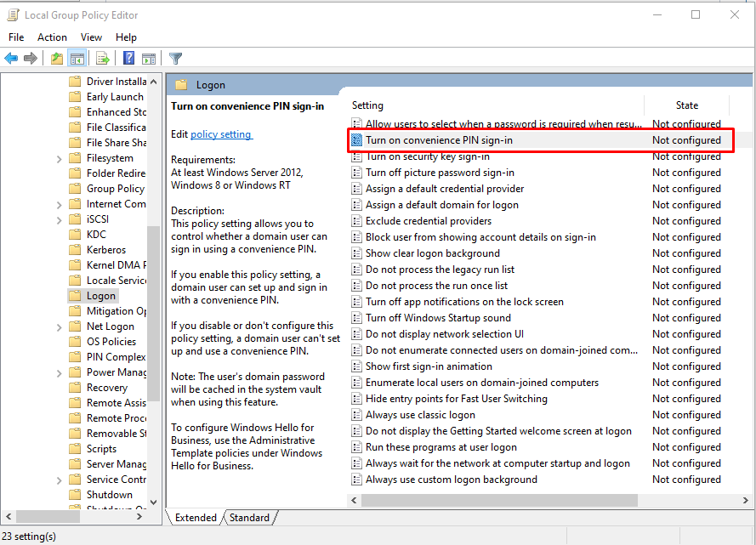Expand the Net Logon tree node

[60, 326]
